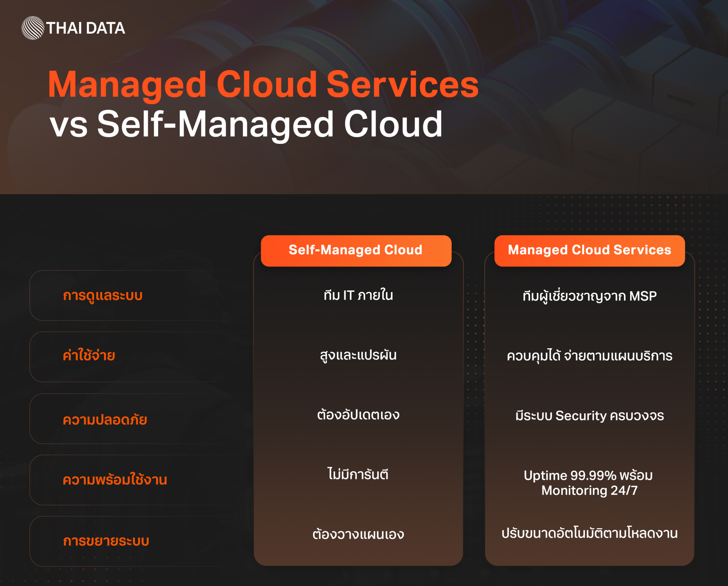Select the Managed Cloud Services column header

pyautogui.click(x=590, y=250)
